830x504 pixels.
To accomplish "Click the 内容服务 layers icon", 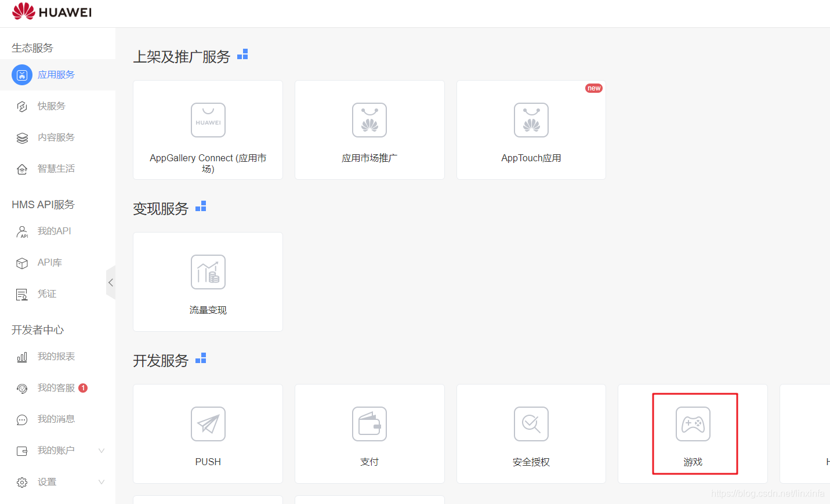I will (x=22, y=138).
